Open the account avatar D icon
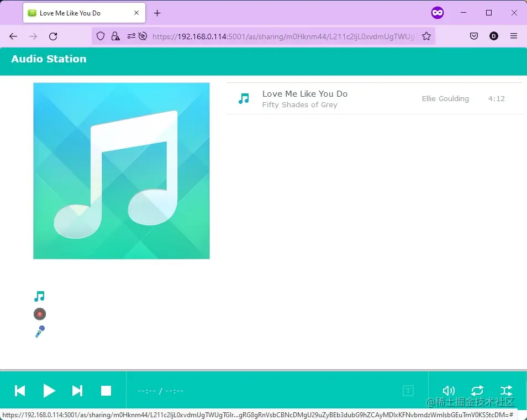 494,36
